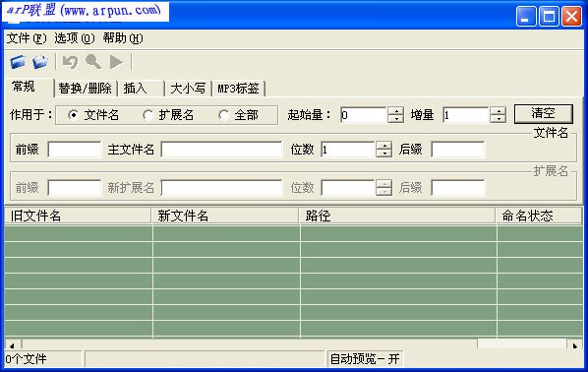Click the 命名状态 column header
This screenshot has width=588, height=372.
coord(539,216)
